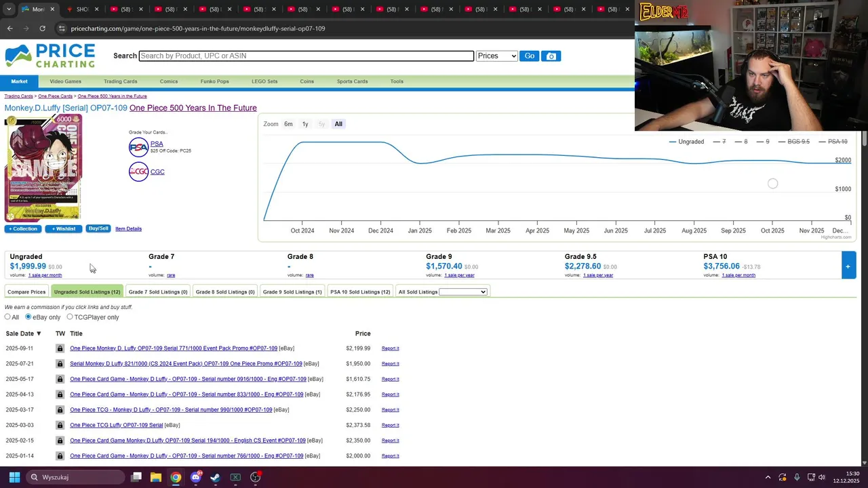Click the PSA grading logo

[x=138, y=146]
